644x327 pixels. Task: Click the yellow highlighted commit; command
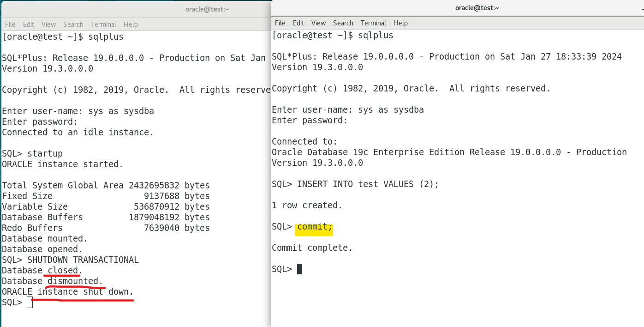coord(315,227)
